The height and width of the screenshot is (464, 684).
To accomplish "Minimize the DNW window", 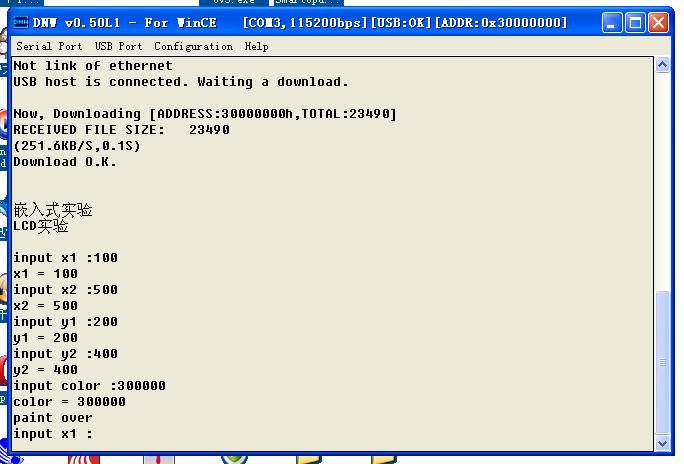I will point(612,23).
